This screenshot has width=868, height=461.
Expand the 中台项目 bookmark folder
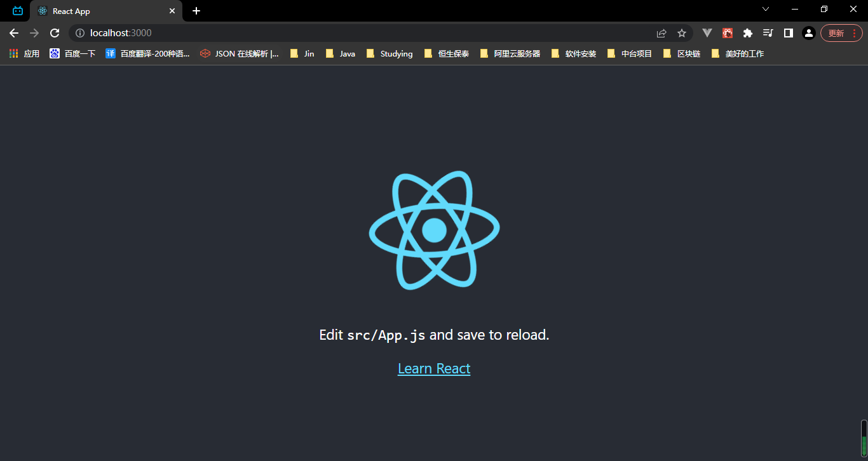[x=629, y=54]
